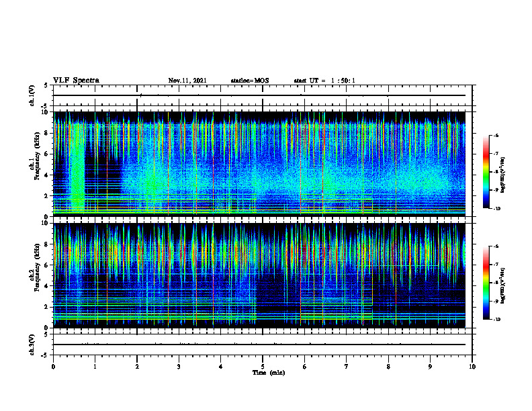
Task: Click the "-10" tick on ch.2 colorbar
Action: (496, 320)
